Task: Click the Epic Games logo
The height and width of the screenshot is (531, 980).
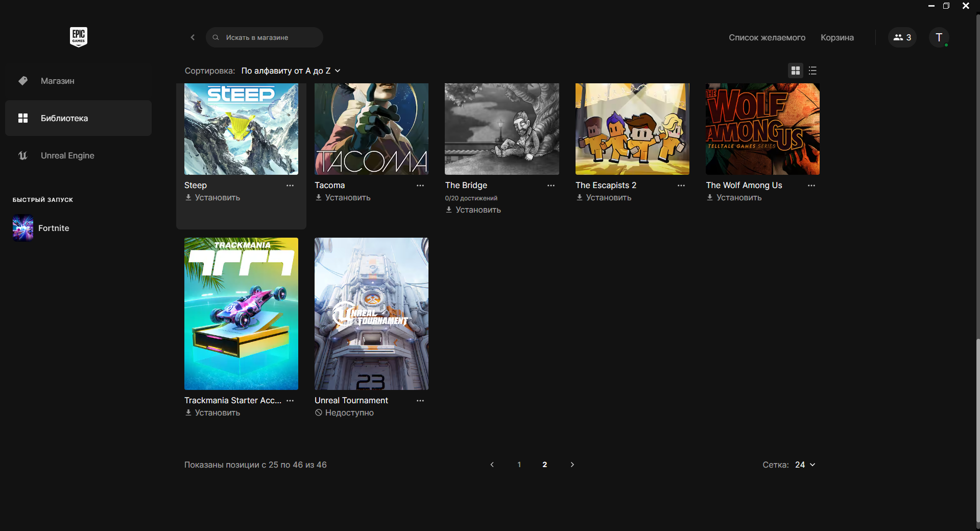Action: [x=79, y=37]
